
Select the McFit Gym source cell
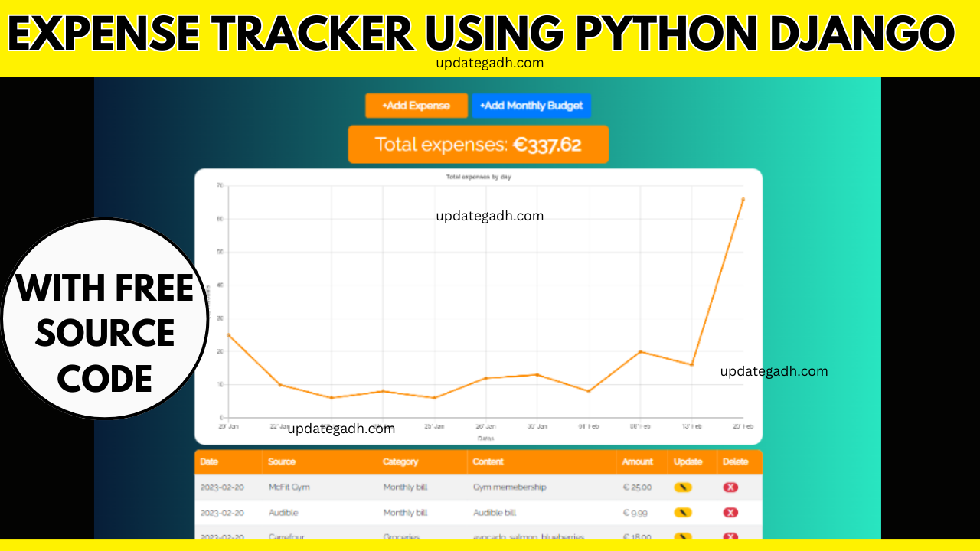[x=289, y=487]
